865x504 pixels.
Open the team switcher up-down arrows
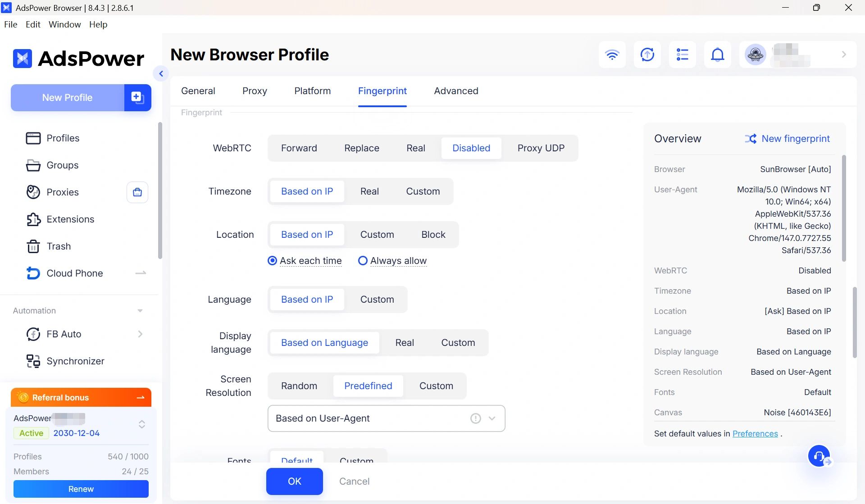click(142, 424)
